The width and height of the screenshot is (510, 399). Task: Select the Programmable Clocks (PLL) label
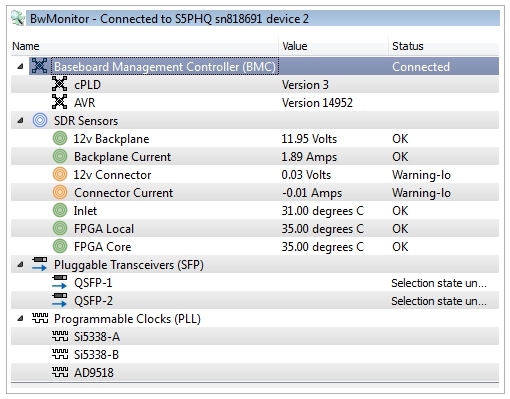click(127, 319)
